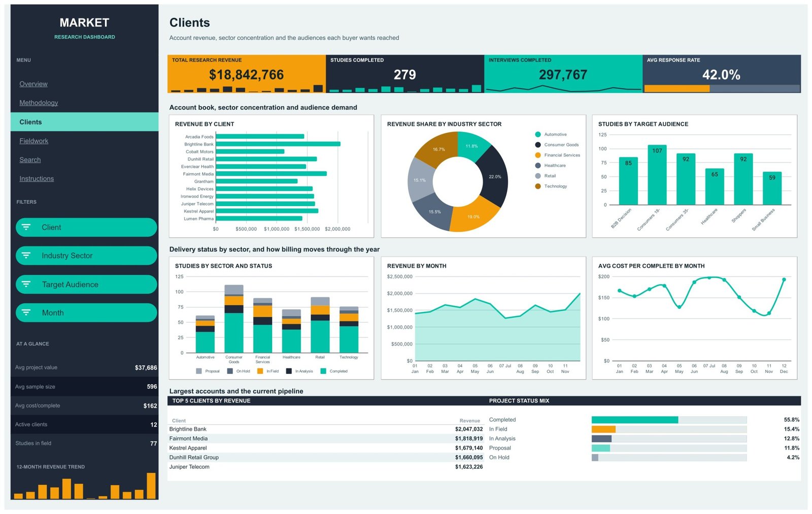Click the Avg project value $37,686
This screenshot has height=514, width=812.
146,367
